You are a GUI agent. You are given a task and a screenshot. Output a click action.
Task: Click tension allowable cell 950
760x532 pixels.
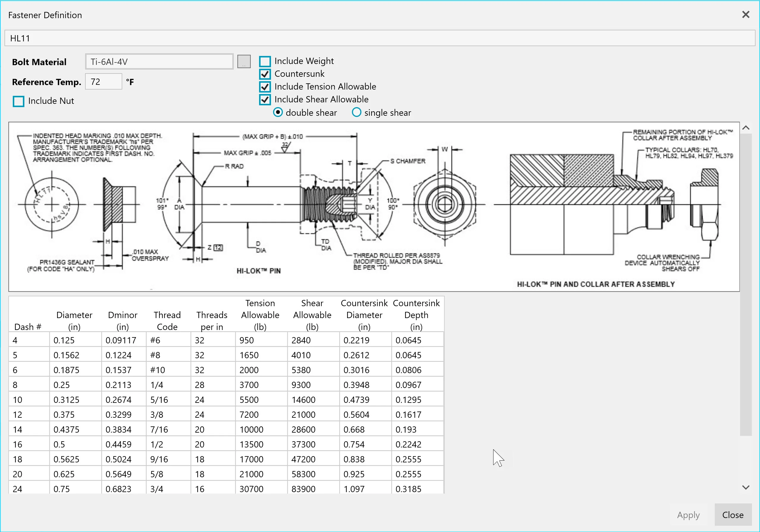[261, 340]
